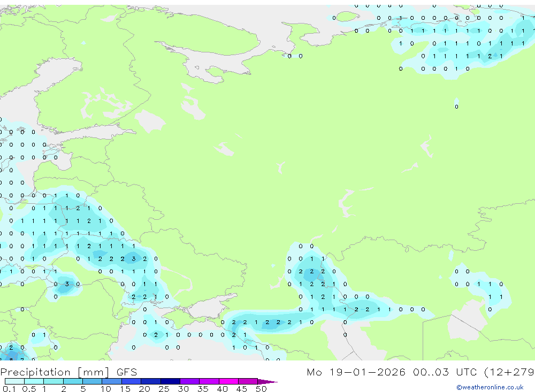Select the 2–5 mm legend color block

73,381
